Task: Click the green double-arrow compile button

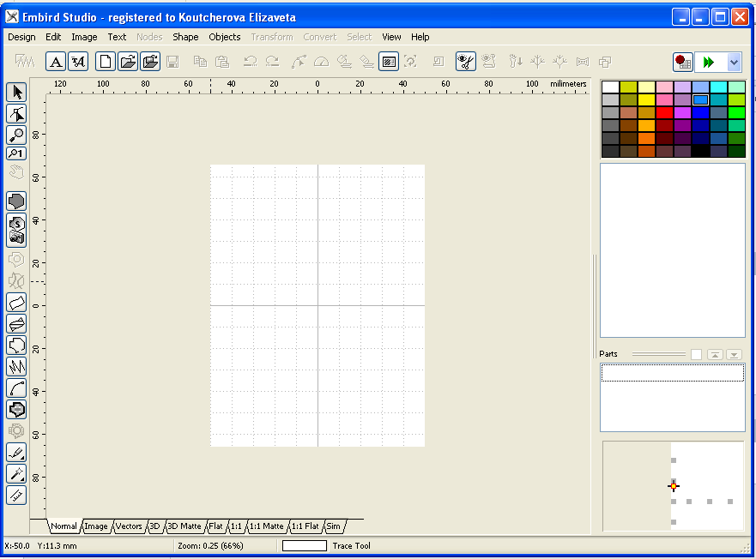Action: (708, 62)
